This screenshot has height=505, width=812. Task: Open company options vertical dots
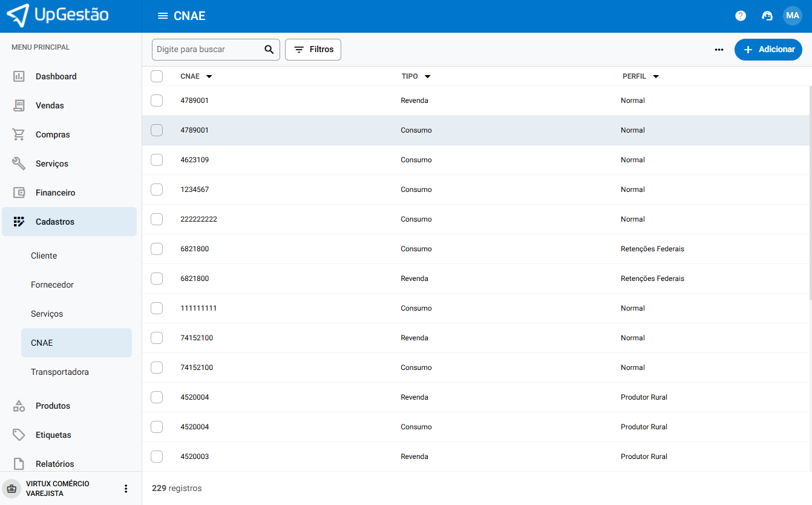[x=126, y=489]
